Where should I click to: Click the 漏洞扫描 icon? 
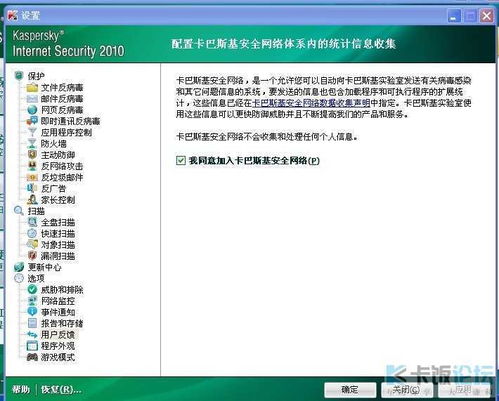(x=32, y=256)
